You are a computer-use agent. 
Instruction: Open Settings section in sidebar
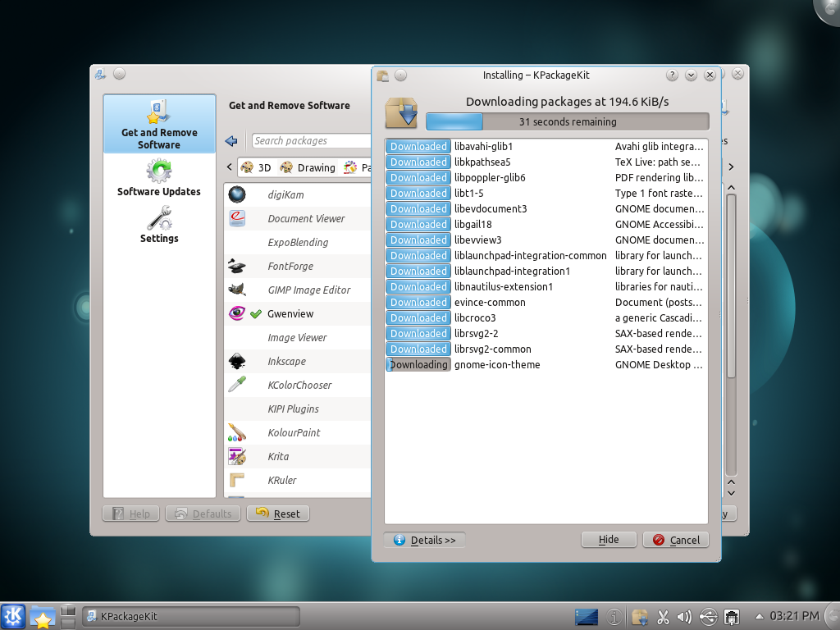(159, 225)
